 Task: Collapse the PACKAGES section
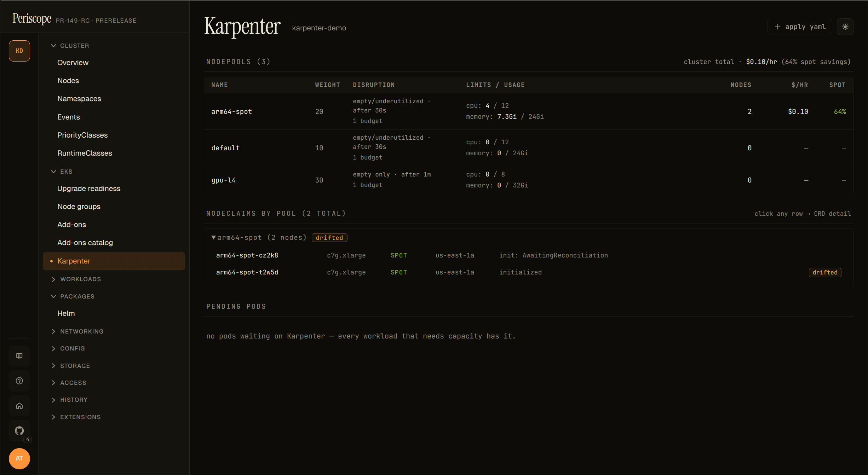73,296
